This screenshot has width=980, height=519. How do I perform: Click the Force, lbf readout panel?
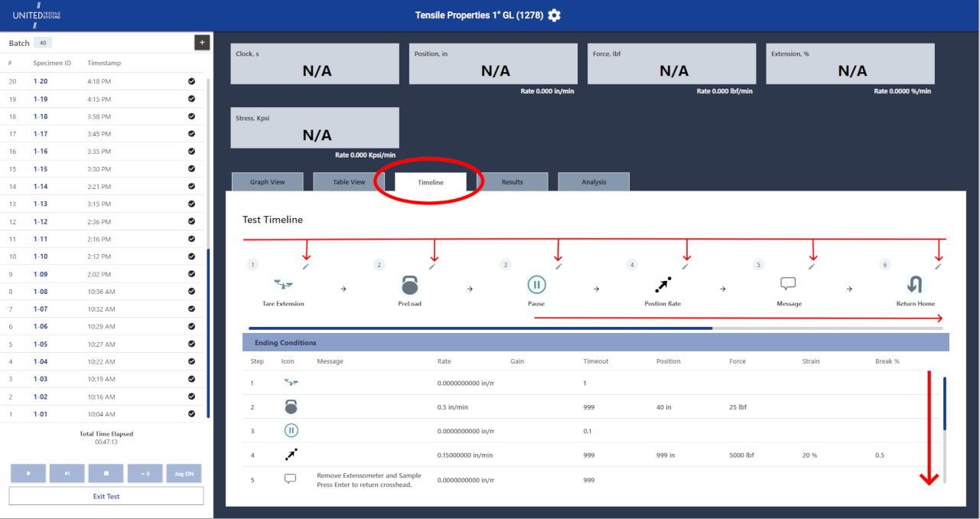[672, 64]
